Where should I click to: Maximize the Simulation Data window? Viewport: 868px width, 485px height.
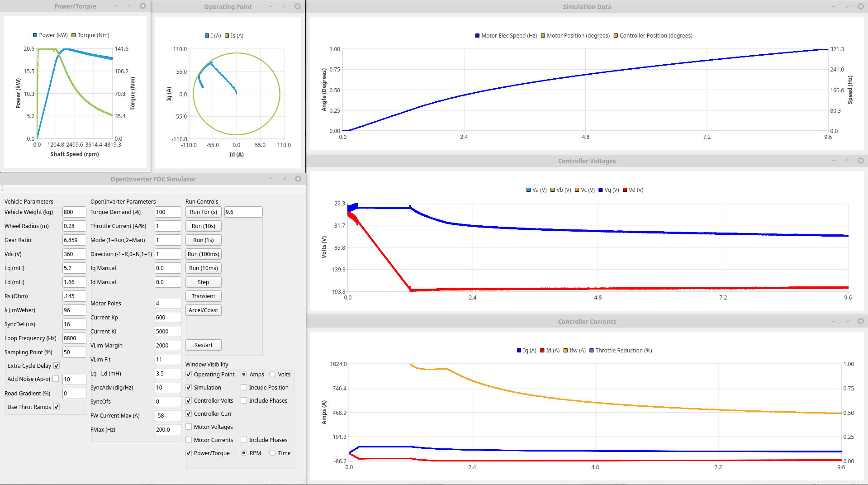click(x=847, y=6)
